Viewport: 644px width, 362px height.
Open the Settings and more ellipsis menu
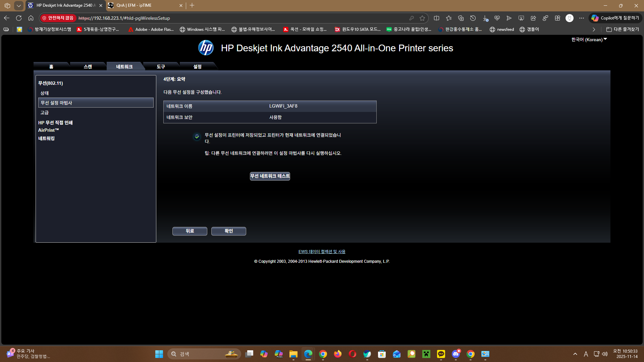pyautogui.click(x=582, y=18)
